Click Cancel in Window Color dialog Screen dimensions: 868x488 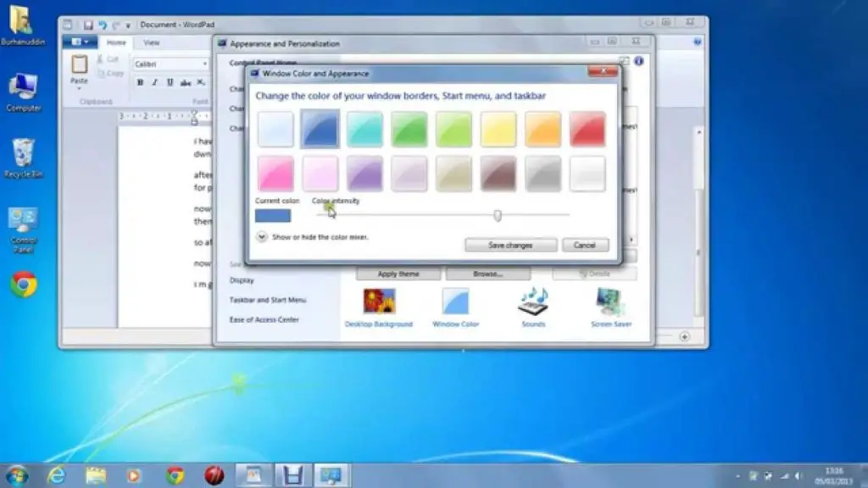point(585,245)
